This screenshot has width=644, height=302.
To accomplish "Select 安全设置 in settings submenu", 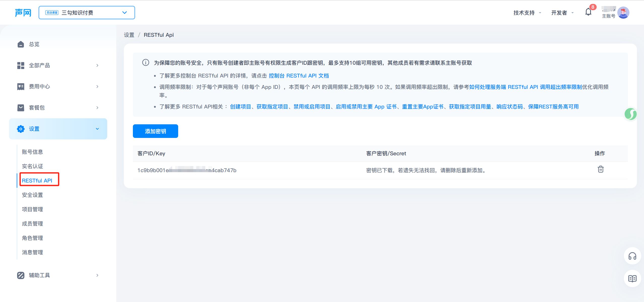I will pyautogui.click(x=32, y=195).
